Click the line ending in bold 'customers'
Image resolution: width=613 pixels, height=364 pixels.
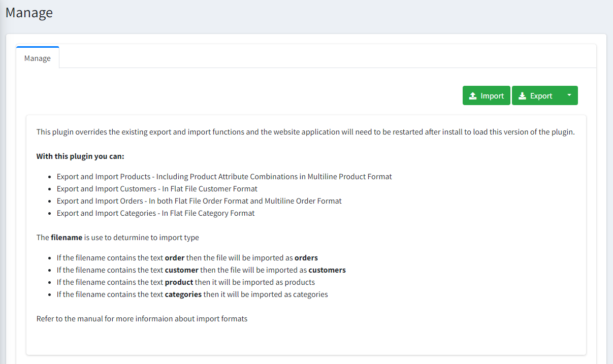[201, 270]
